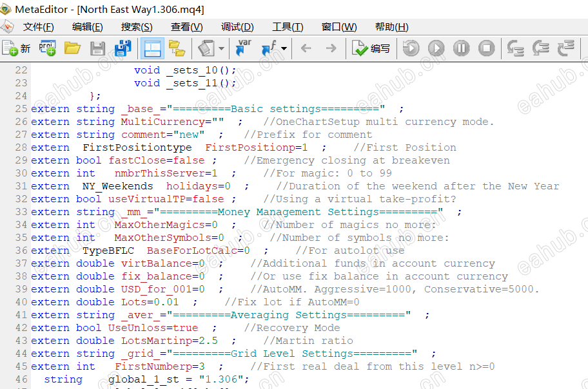Click the Step Out icon
This screenshot has height=389, width=588.
coord(566,48)
